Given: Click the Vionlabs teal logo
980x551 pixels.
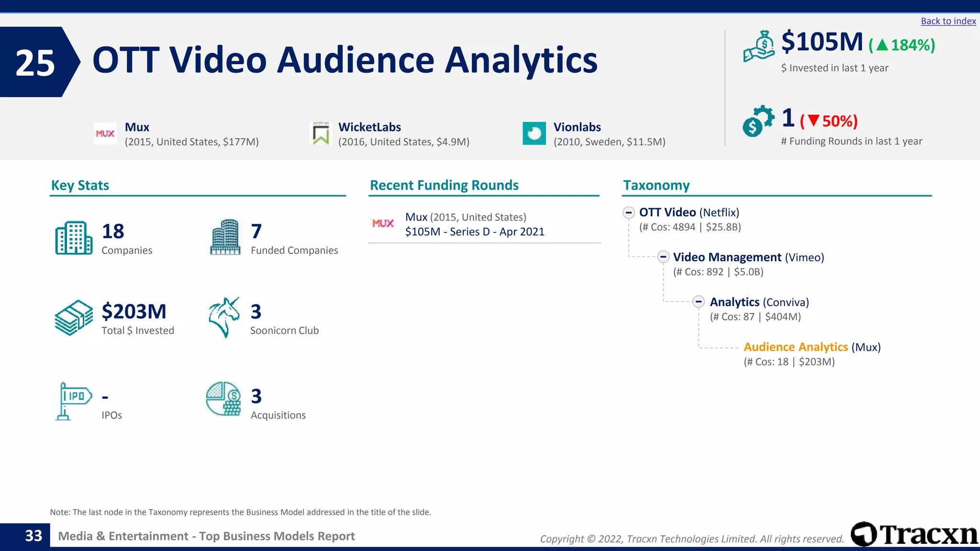Looking at the screenshot, I should (x=534, y=133).
